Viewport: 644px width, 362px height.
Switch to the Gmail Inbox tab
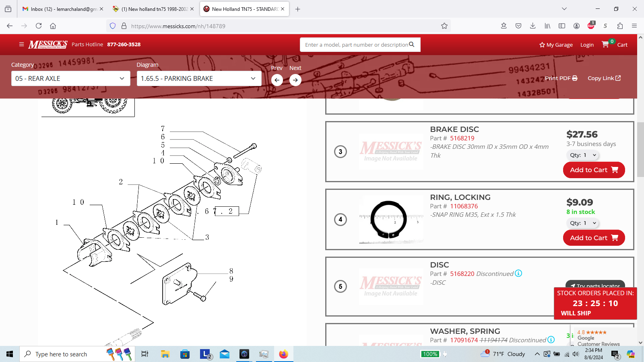(60, 9)
